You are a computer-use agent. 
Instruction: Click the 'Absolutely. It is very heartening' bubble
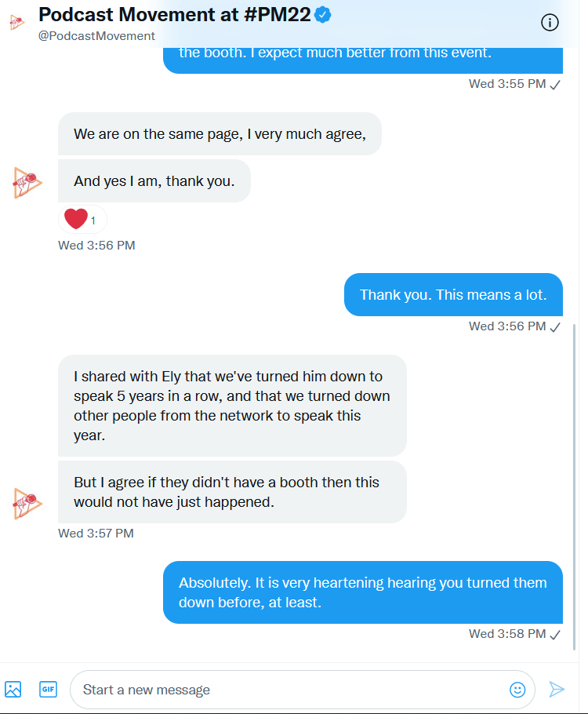click(362, 593)
